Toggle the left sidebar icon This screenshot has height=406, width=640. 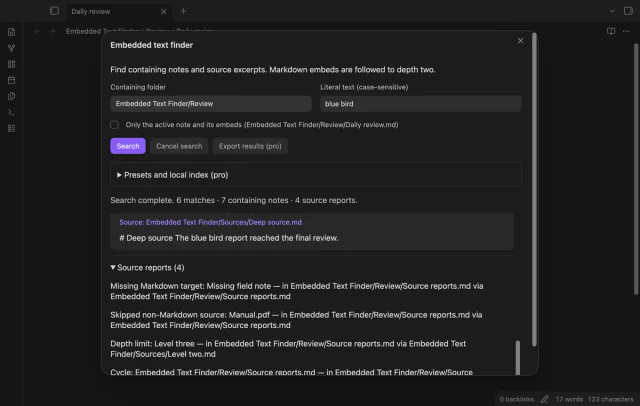[54, 11]
